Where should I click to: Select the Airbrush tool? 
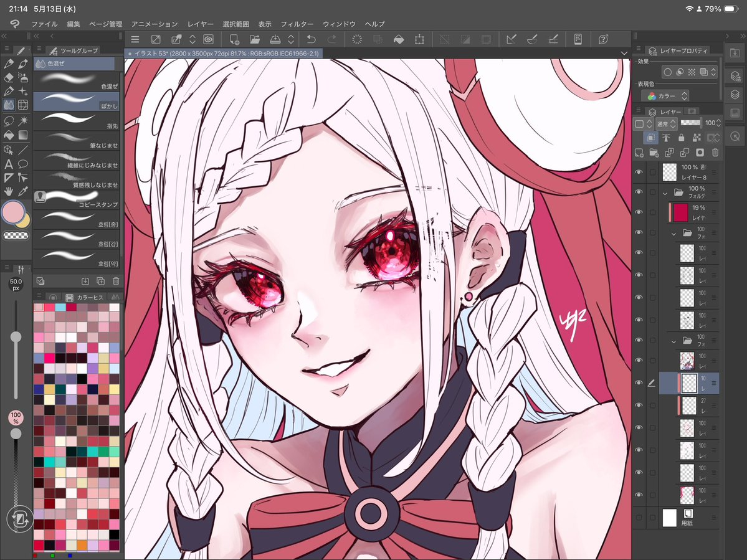[22, 77]
